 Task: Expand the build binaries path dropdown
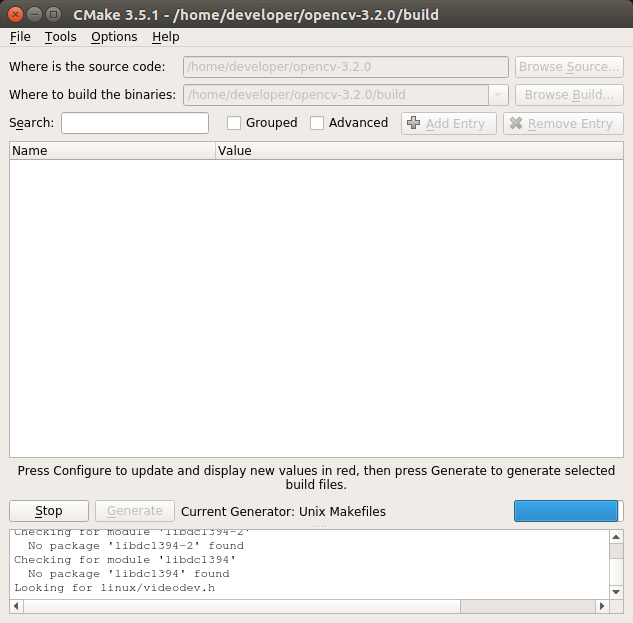click(x=498, y=95)
